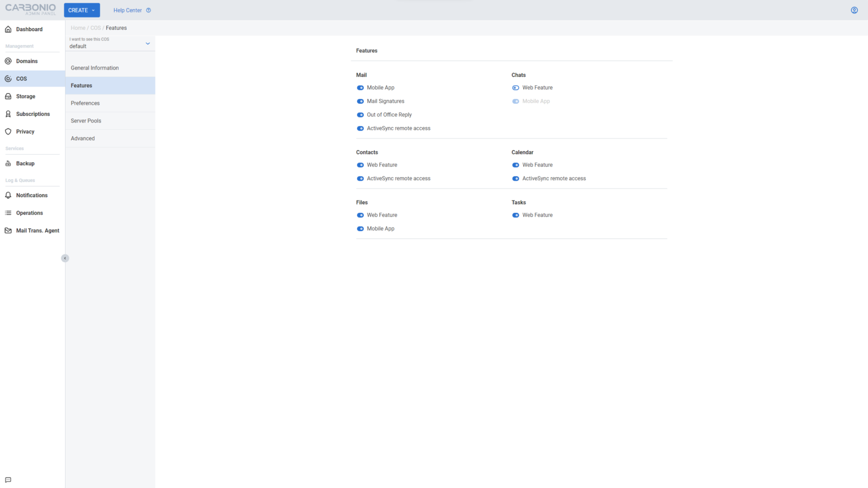Image resolution: width=868 pixels, height=488 pixels.
Task: Collapse the sidebar with the chevron arrow
Action: (65, 258)
